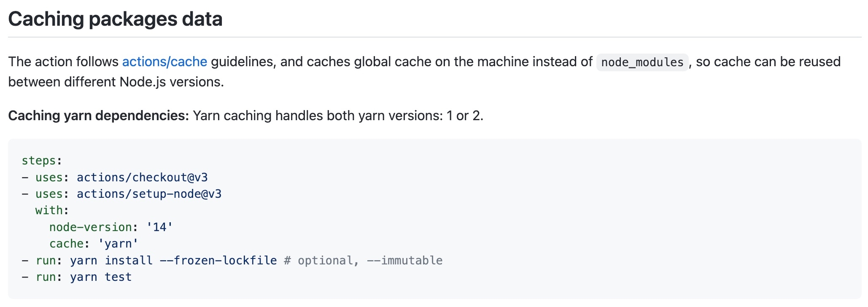Click the "uses" key before actions/checkout
The width and height of the screenshot is (868, 307).
pos(49,178)
